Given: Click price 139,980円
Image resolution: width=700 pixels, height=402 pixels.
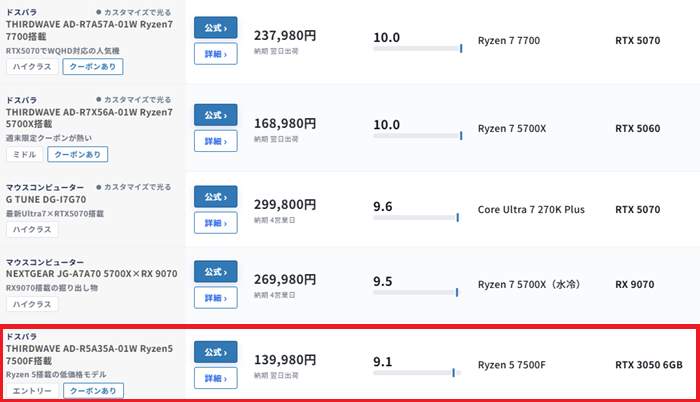Looking at the screenshot, I should [285, 360].
